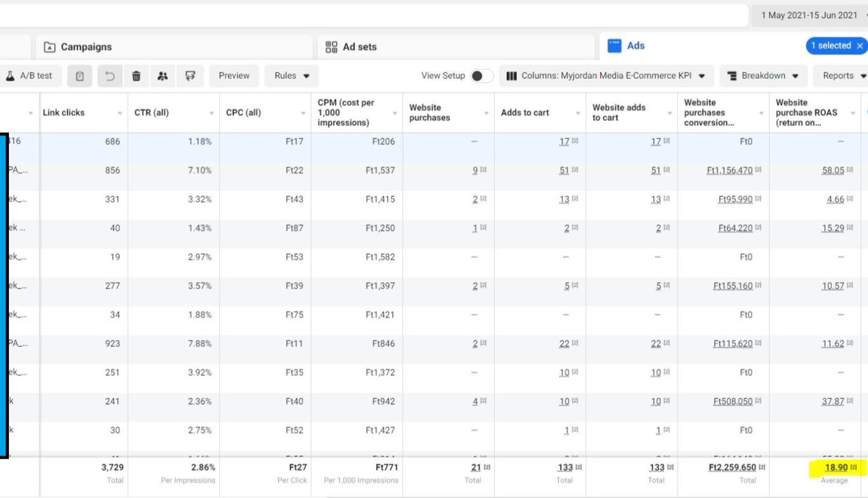
Task: Click the export/import arrows toolbar icon
Action: point(189,76)
